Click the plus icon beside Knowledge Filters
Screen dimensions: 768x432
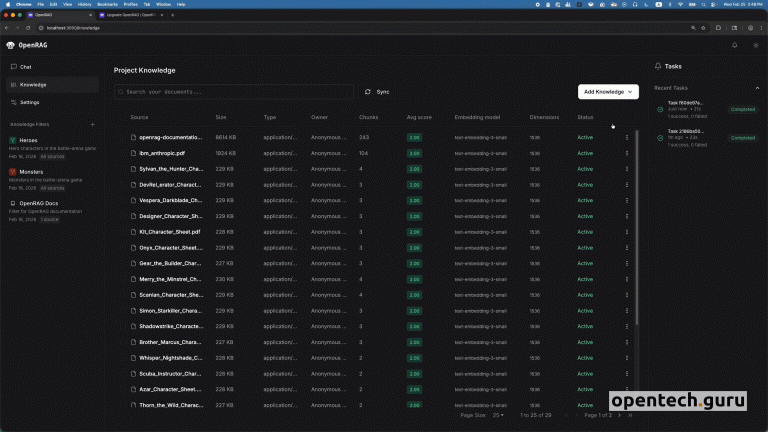[x=93, y=124]
